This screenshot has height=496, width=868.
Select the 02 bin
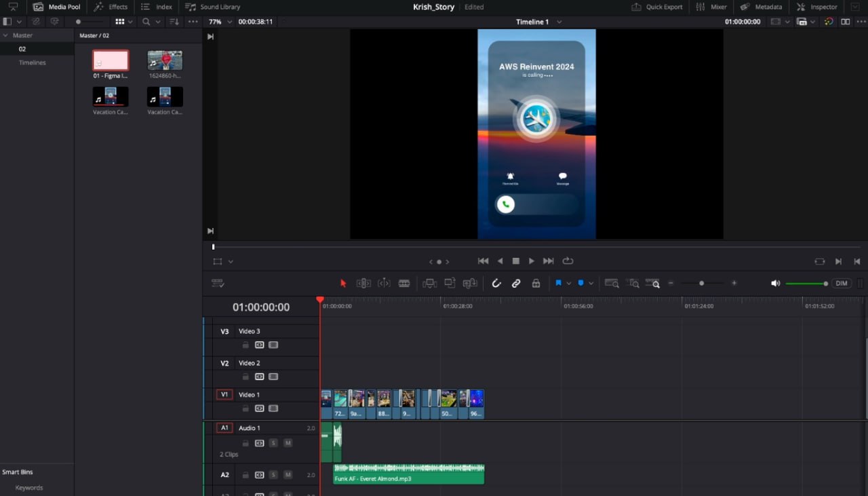pos(22,49)
